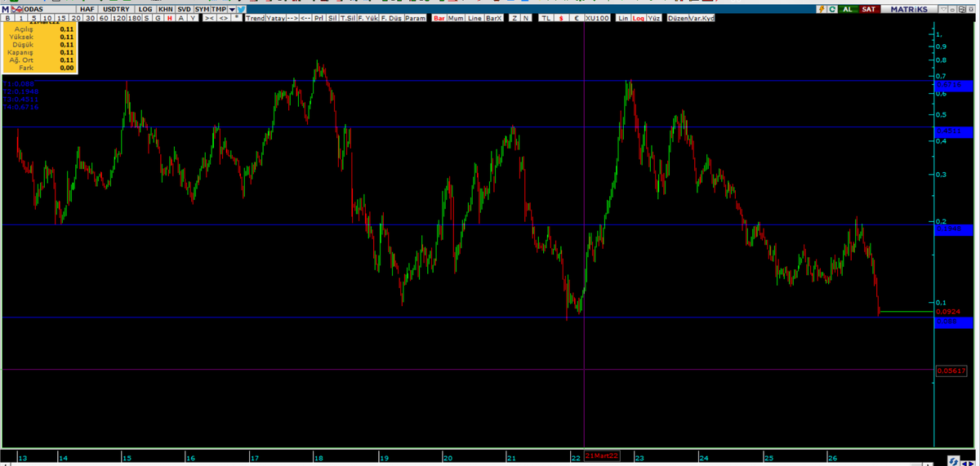
Task: Click the green C icon
Action: tap(832, 9)
